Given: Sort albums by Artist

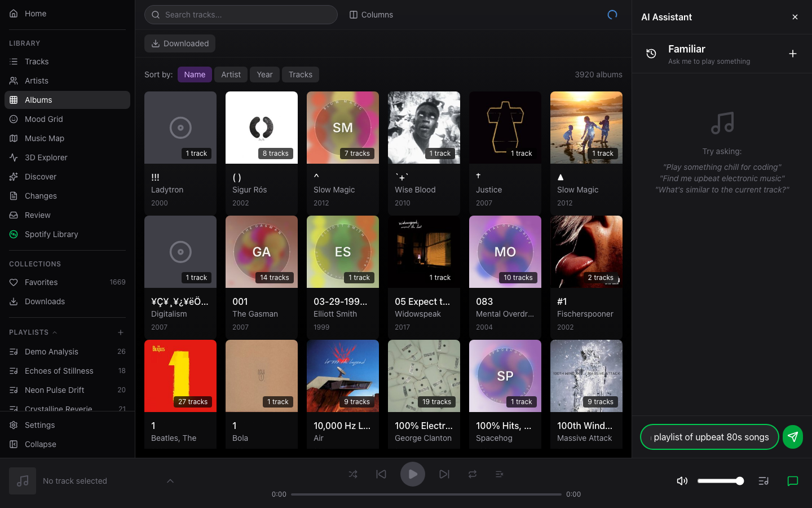Looking at the screenshot, I should click(231, 75).
